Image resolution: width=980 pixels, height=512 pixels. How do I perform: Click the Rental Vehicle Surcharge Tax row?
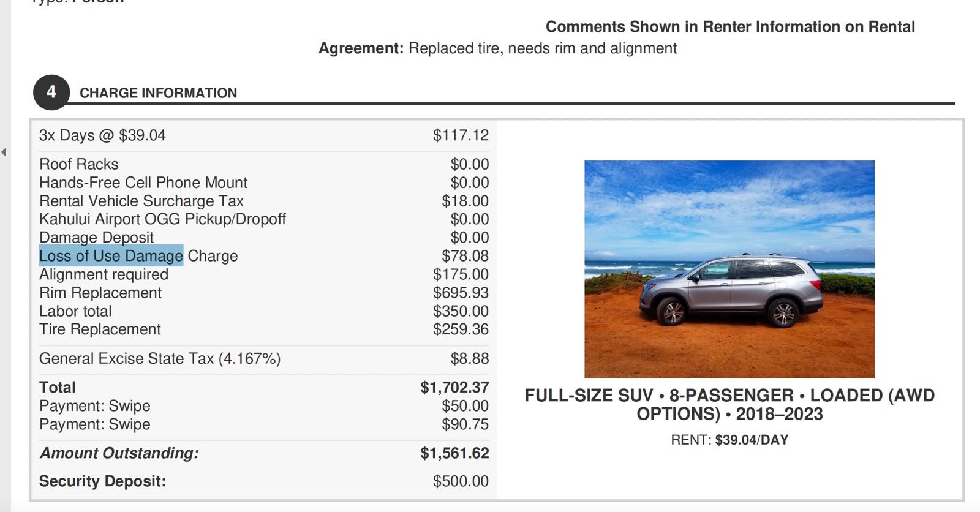(141, 201)
